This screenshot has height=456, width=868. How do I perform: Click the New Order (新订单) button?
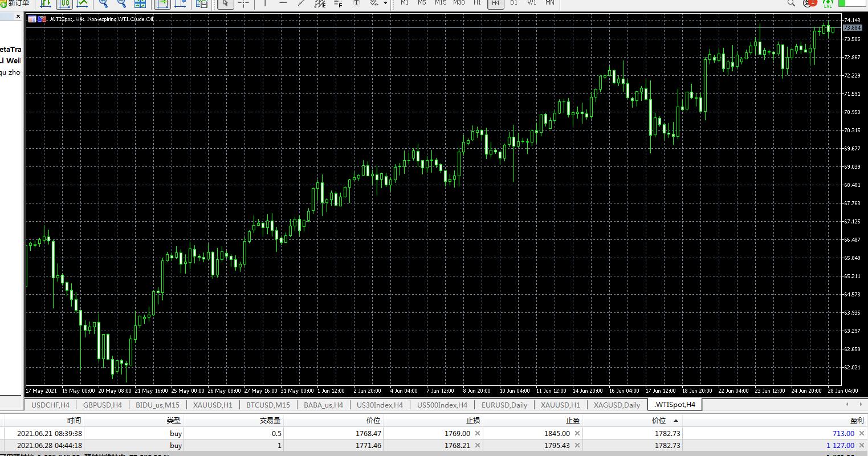tap(15, 3)
